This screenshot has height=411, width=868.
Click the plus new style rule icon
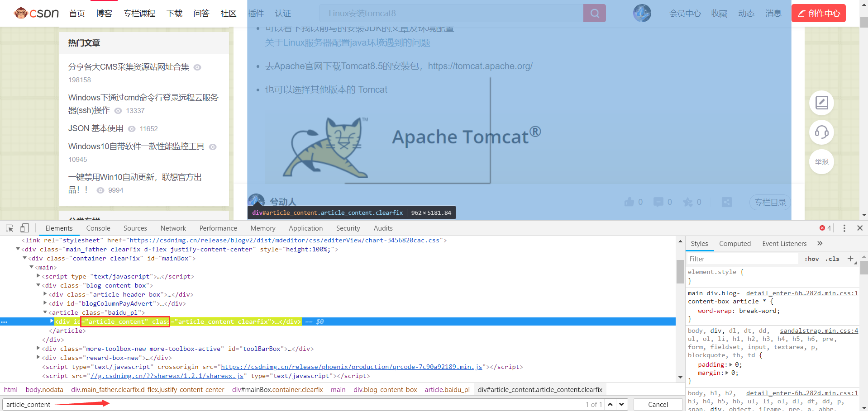(x=850, y=259)
